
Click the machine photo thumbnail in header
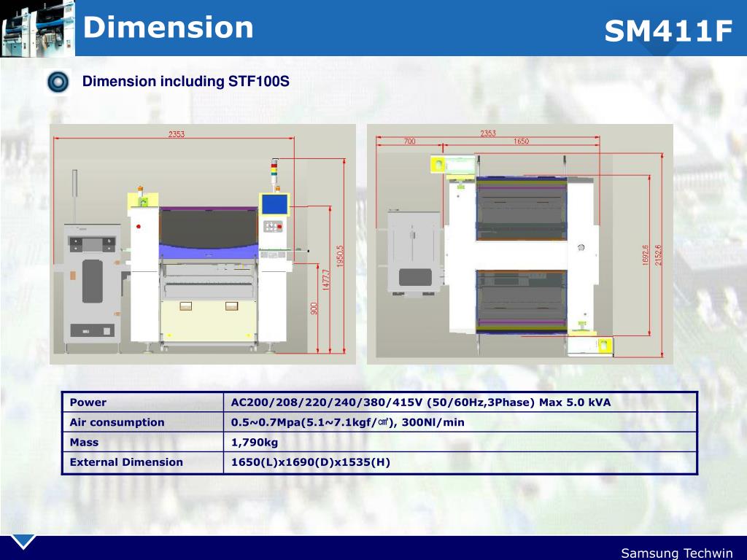coord(38,28)
